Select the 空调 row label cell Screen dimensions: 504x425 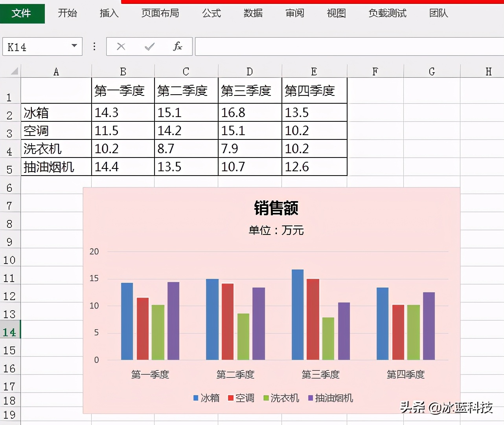pos(56,131)
